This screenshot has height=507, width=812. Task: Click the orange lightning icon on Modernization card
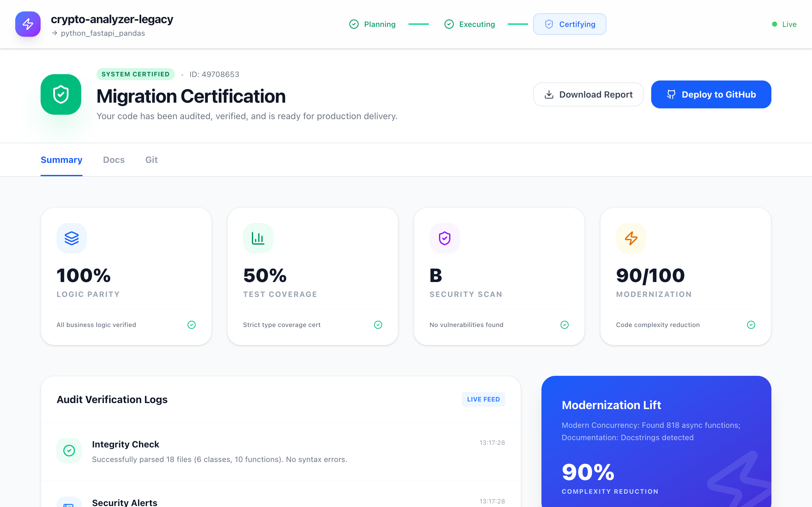click(631, 238)
